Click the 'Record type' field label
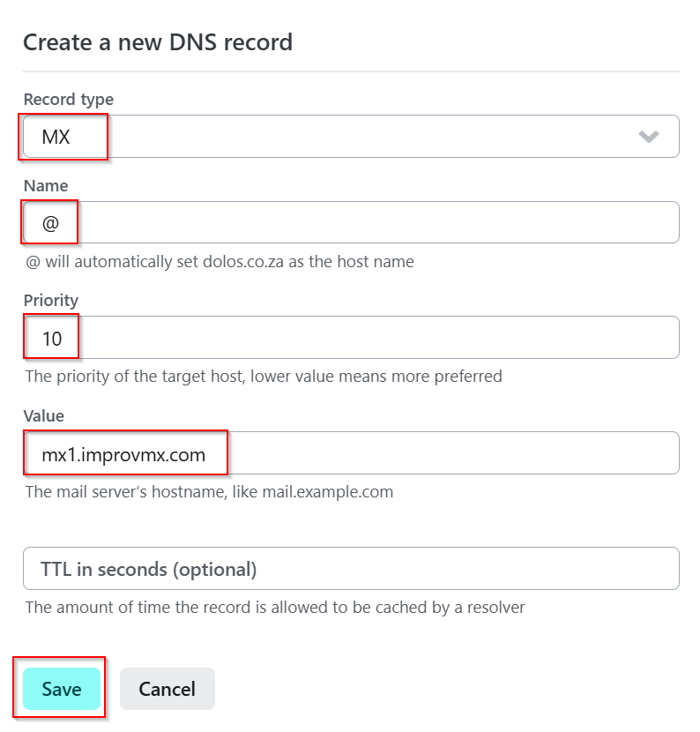Viewport: 700px width, 732px height. coord(68,100)
